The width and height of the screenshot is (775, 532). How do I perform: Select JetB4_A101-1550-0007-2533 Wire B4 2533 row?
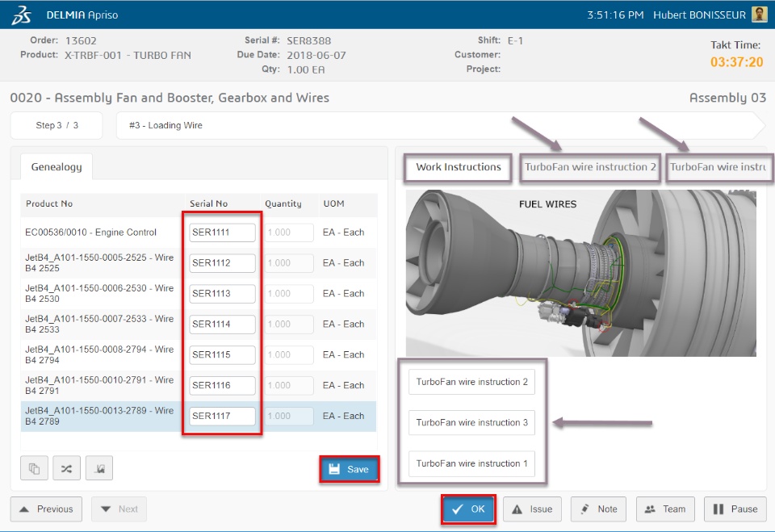(x=199, y=325)
